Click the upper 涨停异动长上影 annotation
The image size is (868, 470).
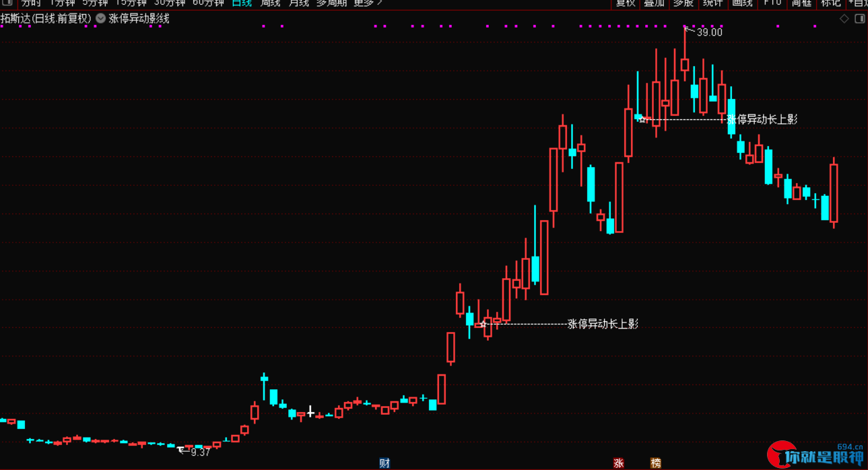pos(762,120)
